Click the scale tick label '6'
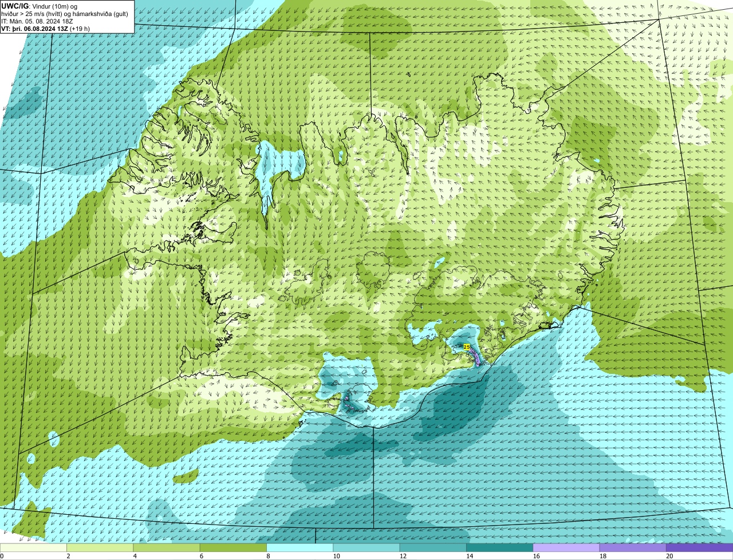Screen dimensions: 733x560 (202, 556)
